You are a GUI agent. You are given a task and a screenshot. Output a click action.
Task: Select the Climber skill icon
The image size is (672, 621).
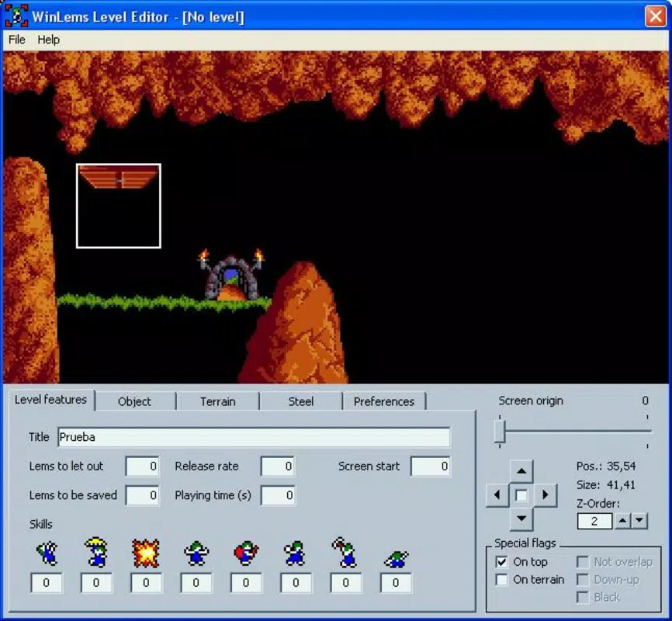tap(47, 553)
